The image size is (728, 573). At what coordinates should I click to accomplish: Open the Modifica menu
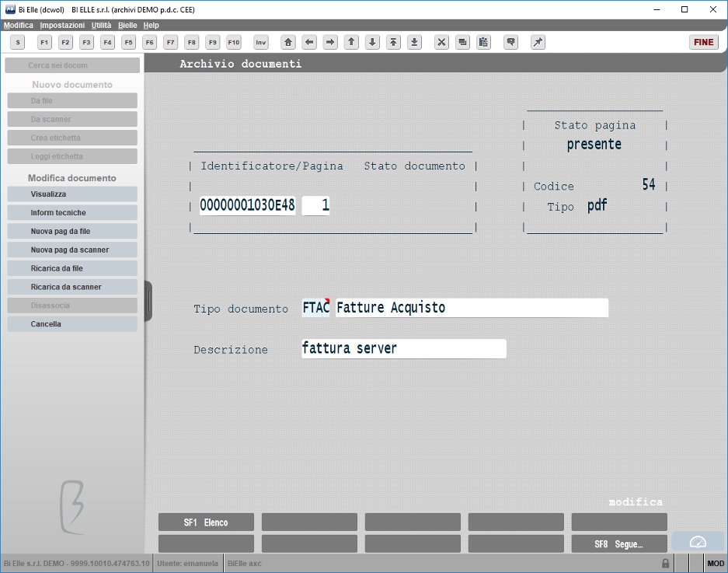[x=19, y=25]
